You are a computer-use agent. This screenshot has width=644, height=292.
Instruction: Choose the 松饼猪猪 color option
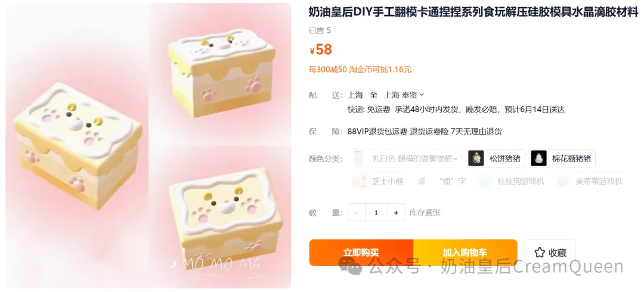(x=496, y=158)
